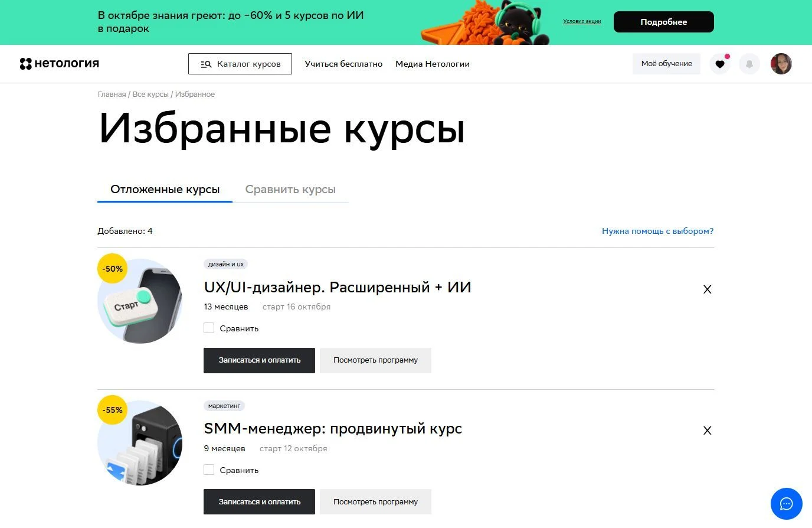Image resolution: width=812 pixels, height=528 pixels.
Task: Tick Сравнить checkbox for SMM-менеджер course
Action: click(x=209, y=470)
